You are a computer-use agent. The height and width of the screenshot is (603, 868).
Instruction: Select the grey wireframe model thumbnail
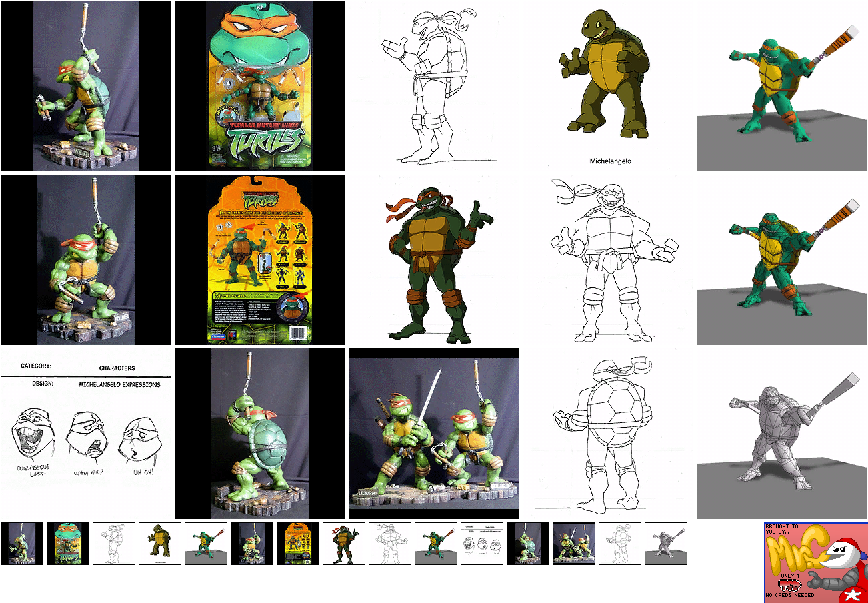[x=666, y=544]
